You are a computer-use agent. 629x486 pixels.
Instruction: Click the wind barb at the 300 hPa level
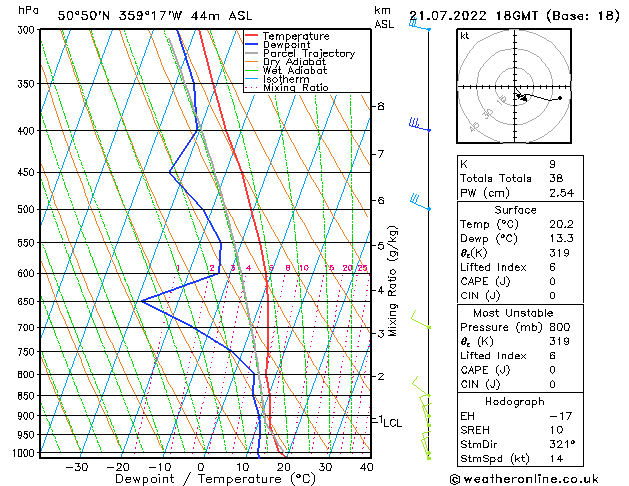[419, 25]
